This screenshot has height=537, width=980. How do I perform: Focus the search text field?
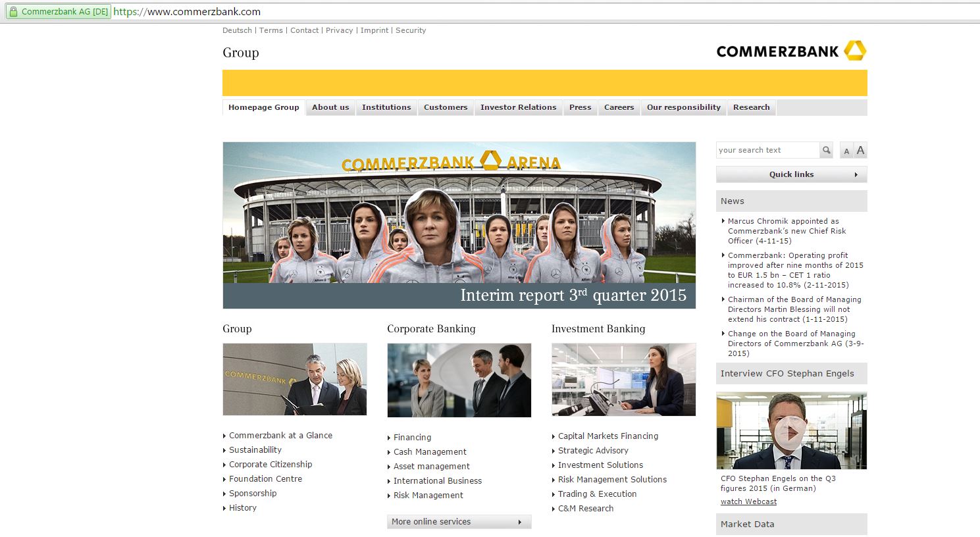(768, 150)
